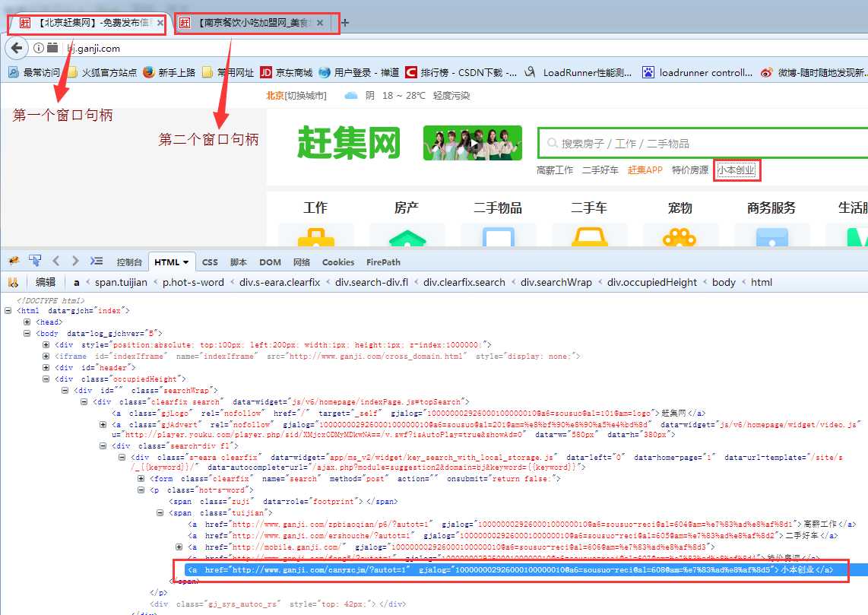
Task: Click the 高薪工作 hot-word link
Action: click(x=555, y=170)
